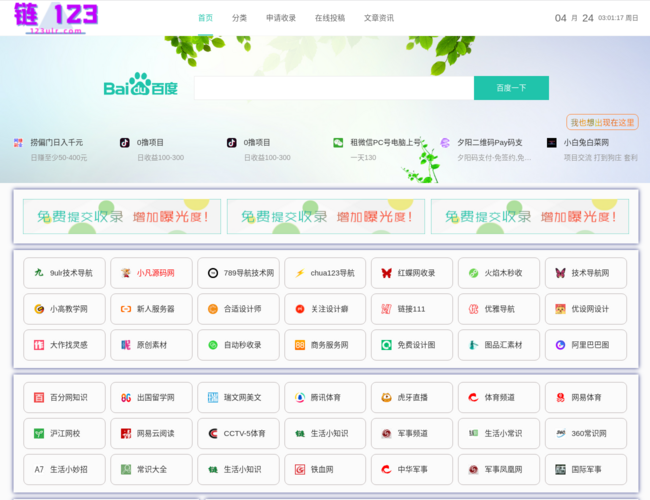
Task: Open the 租微信PC号电脑上号 WeChat icon
Action: [338, 143]
